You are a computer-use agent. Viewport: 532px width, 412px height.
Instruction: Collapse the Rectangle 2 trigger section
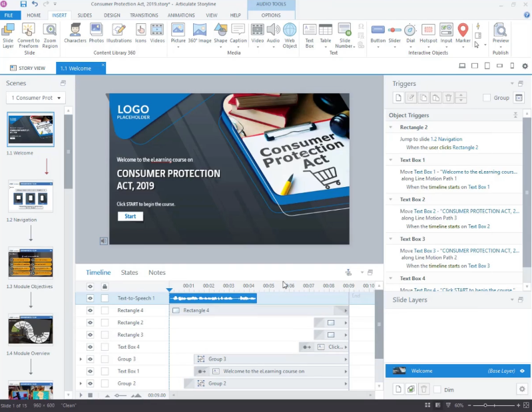coord(391,128)
